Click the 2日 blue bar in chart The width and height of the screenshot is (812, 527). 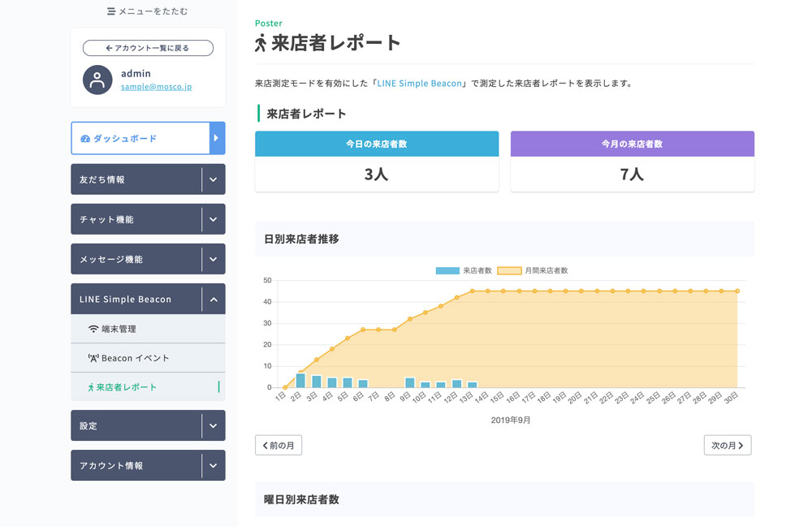tap(301, 381)
